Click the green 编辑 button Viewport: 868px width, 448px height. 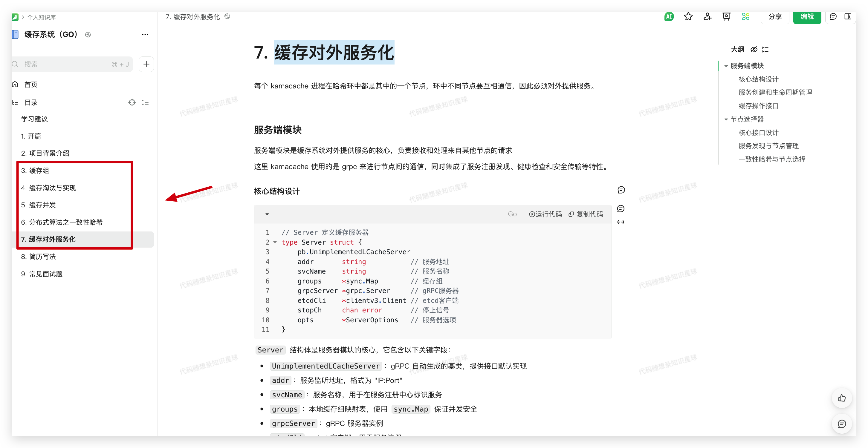pos(807,16)
